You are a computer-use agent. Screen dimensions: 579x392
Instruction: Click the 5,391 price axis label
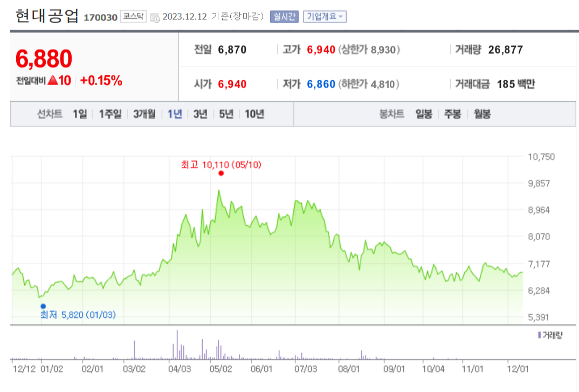[x=539, y=317]
